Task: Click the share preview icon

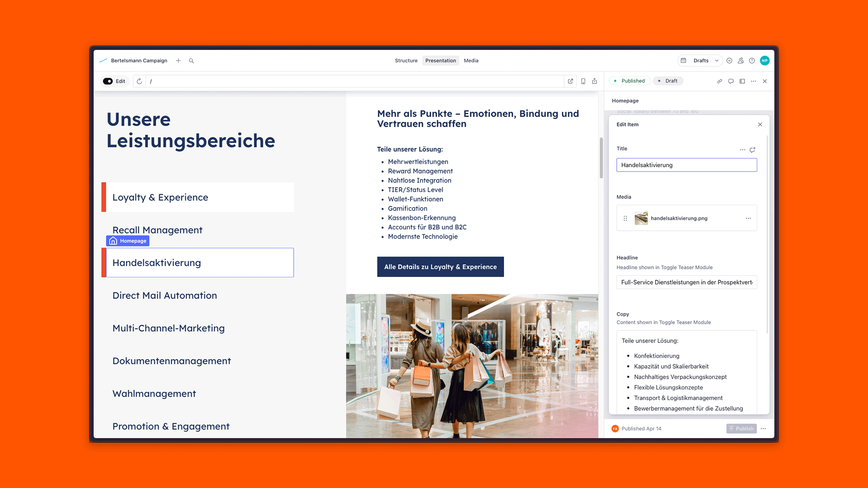Action: coord(594,81)
